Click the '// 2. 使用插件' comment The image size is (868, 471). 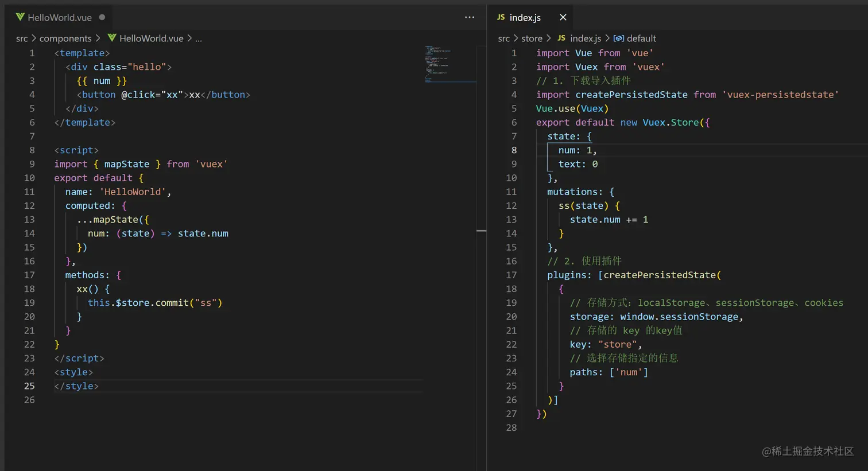(x=584, y=261)
